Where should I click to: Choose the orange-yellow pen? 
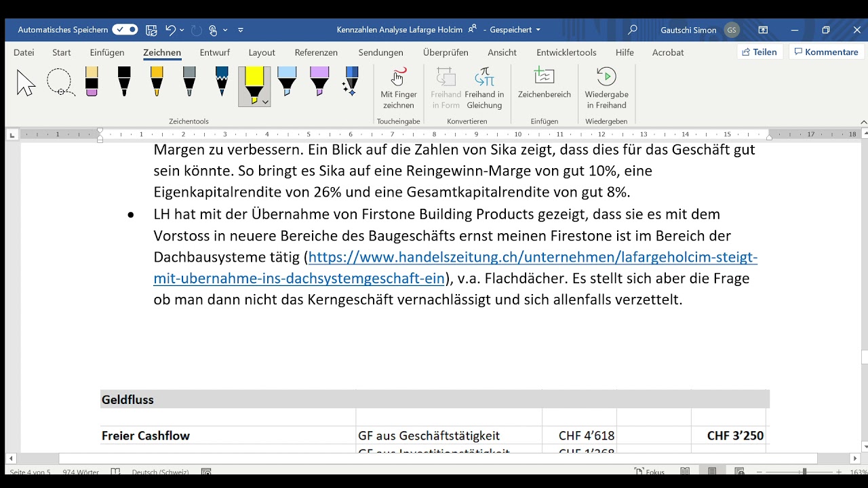pos(157,81)
